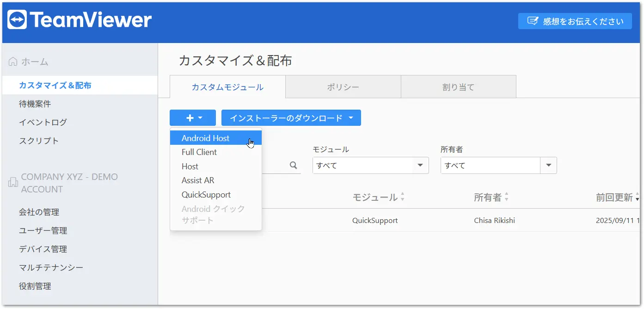Sort by 所有者 column arrows
644x309 pixels.
506,198
